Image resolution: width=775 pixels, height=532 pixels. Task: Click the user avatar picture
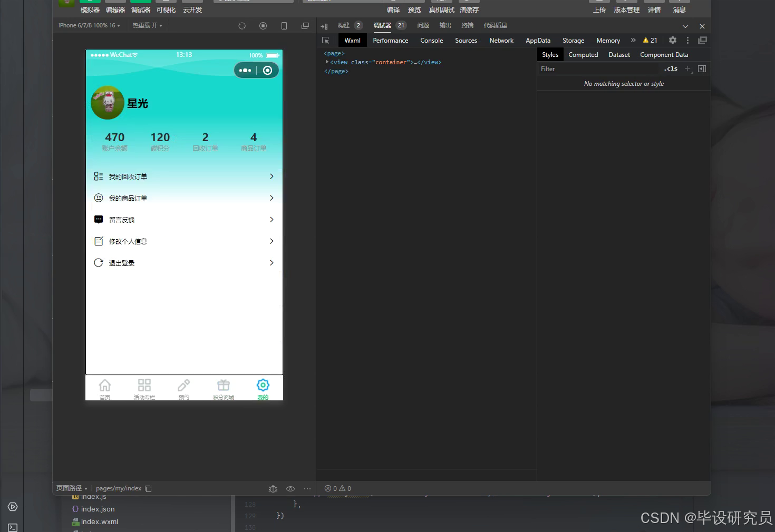tap(108, 103)
